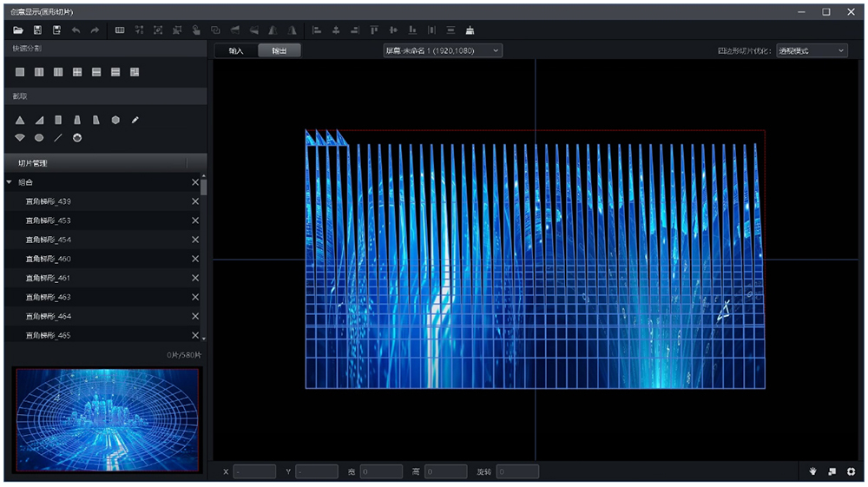Pick the ellipse slice shape tool
The height and width of the screenshot is (487, 868).
pyautogui.click(x=39, y=138)
